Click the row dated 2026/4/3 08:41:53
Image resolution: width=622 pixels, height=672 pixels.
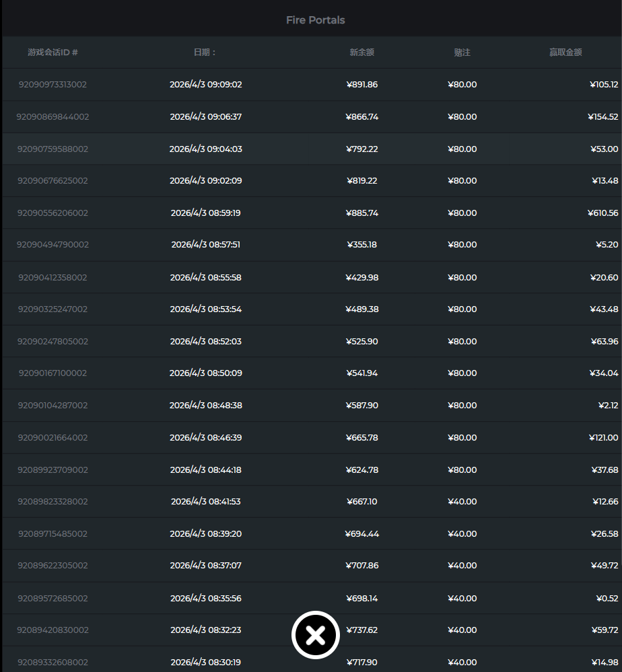point(205,502)
